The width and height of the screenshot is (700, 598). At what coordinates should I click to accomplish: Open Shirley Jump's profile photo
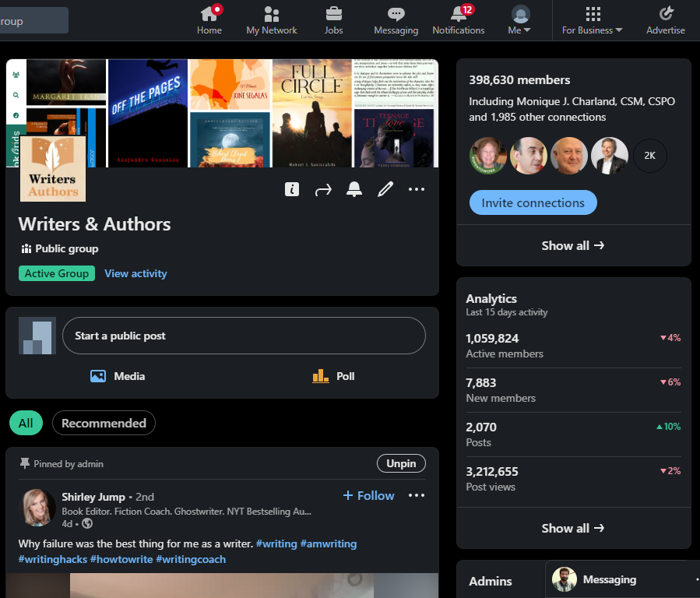click(x=38, y=508)
